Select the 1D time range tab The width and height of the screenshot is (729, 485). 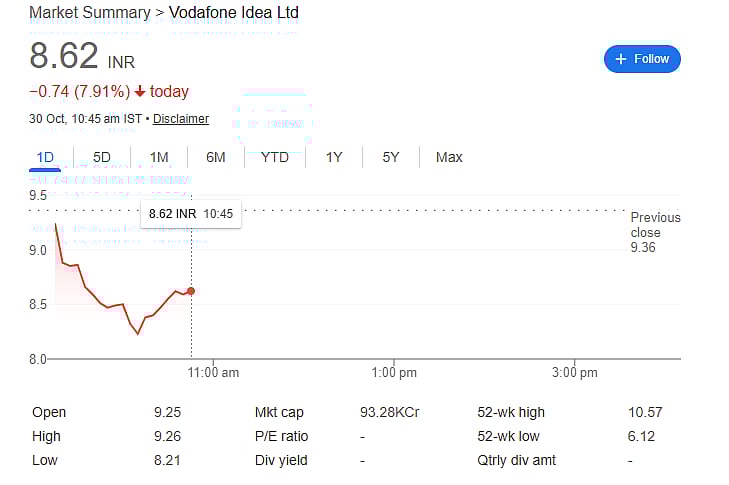tap(45, 157)
